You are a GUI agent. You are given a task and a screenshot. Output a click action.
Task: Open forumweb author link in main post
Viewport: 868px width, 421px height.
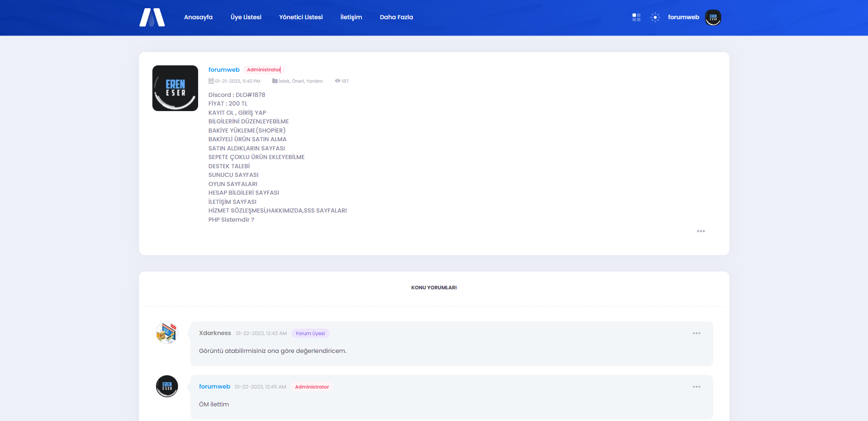224,70
